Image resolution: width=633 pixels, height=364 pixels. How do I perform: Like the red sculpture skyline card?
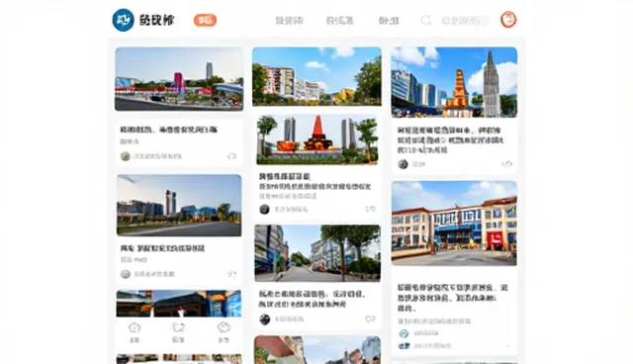click(x=231, y=156)
